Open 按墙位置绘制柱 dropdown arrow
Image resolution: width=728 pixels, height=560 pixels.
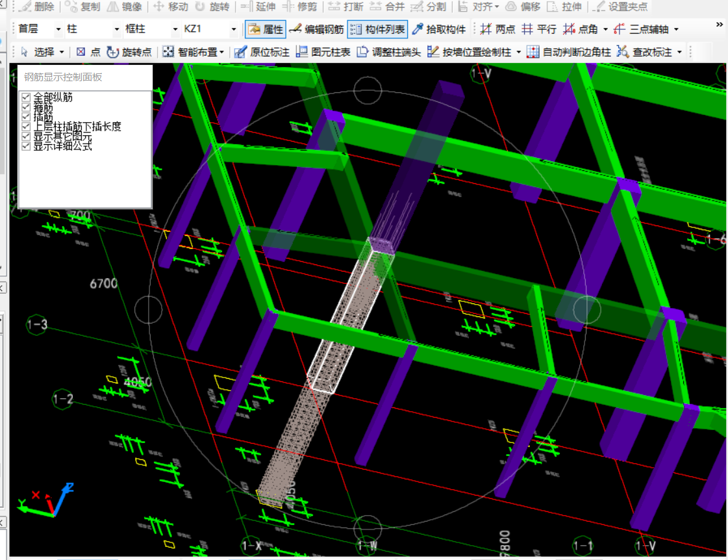pyautogui.click(x=519, y=52)
